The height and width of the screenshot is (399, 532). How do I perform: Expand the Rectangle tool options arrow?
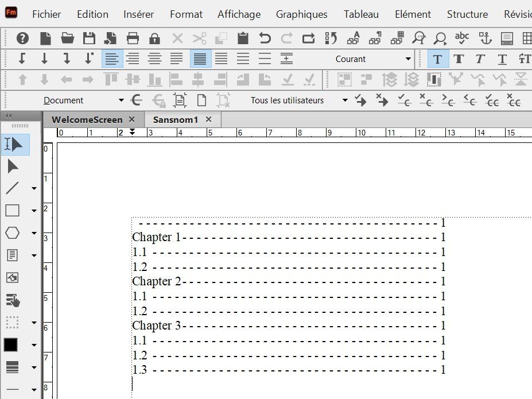tap(34, 211)
